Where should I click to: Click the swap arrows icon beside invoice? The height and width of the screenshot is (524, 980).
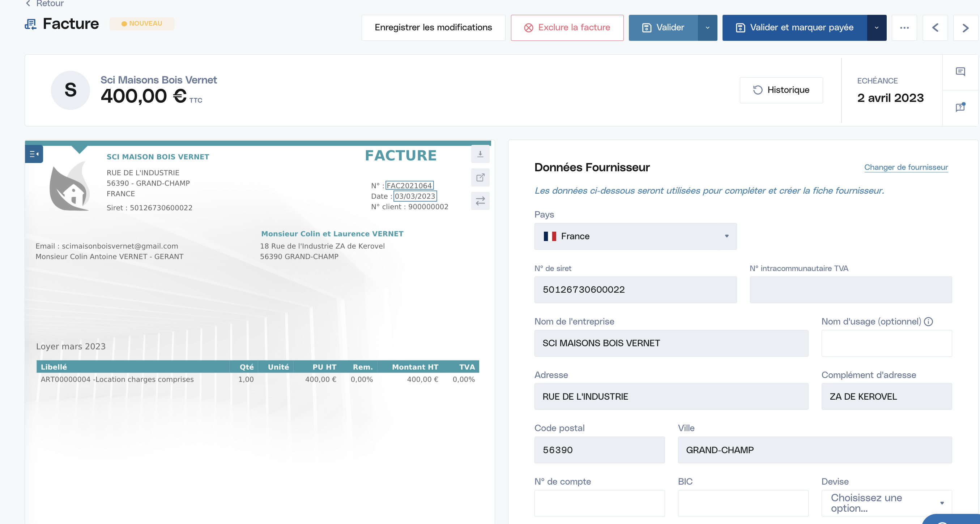click(480, 201)
